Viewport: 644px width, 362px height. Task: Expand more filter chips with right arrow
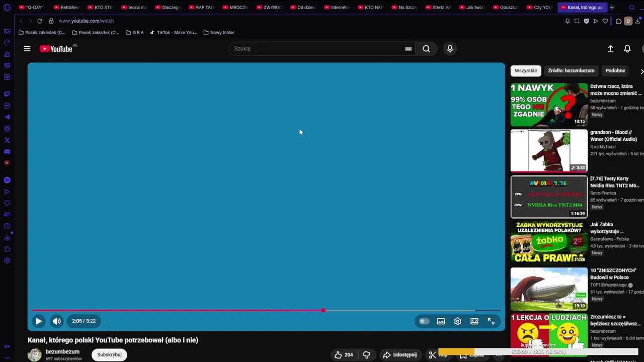[641, 71]
